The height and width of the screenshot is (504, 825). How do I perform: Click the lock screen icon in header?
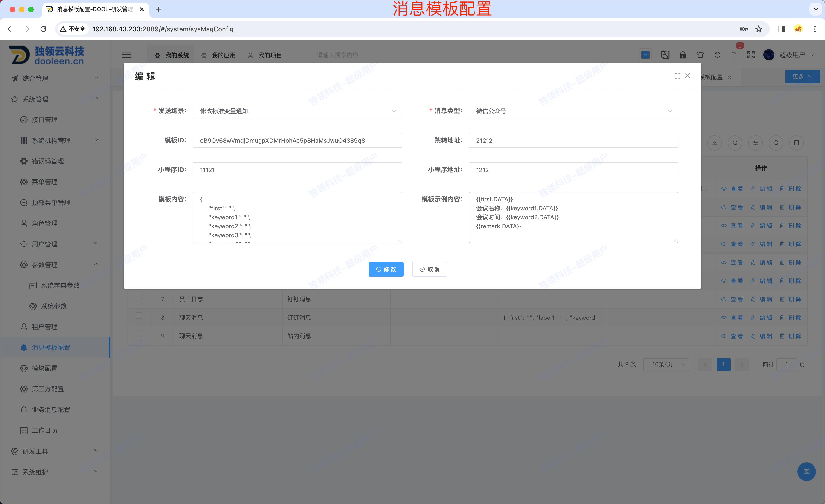point(682,55)
